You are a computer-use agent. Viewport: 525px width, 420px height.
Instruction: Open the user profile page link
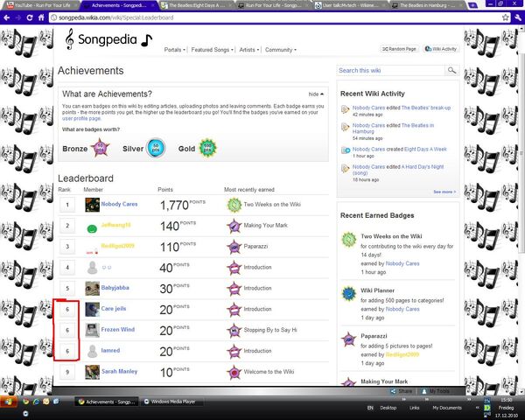tap(81, 119)
